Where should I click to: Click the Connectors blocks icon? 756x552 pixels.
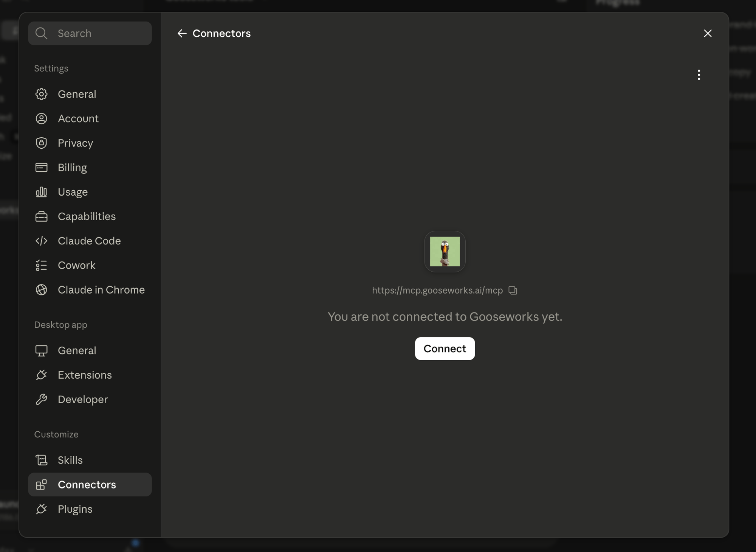[x=41, y=485]
